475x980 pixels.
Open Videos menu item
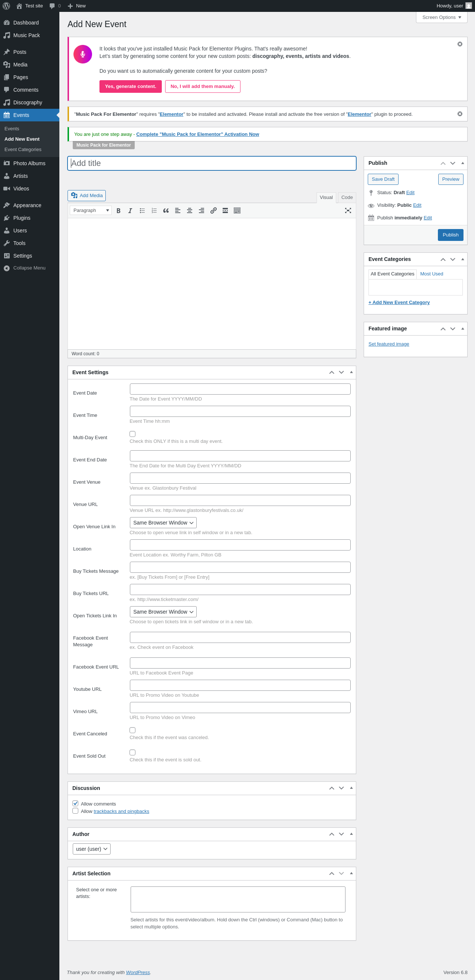click(30, 188)
